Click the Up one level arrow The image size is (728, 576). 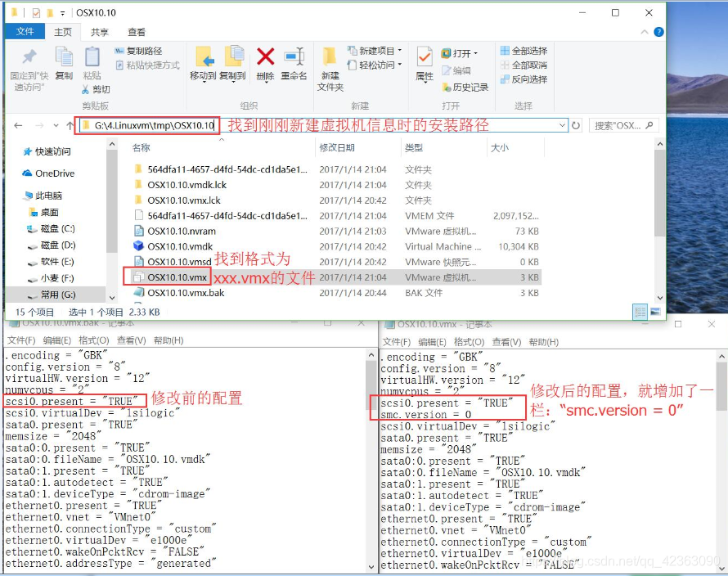70,125
